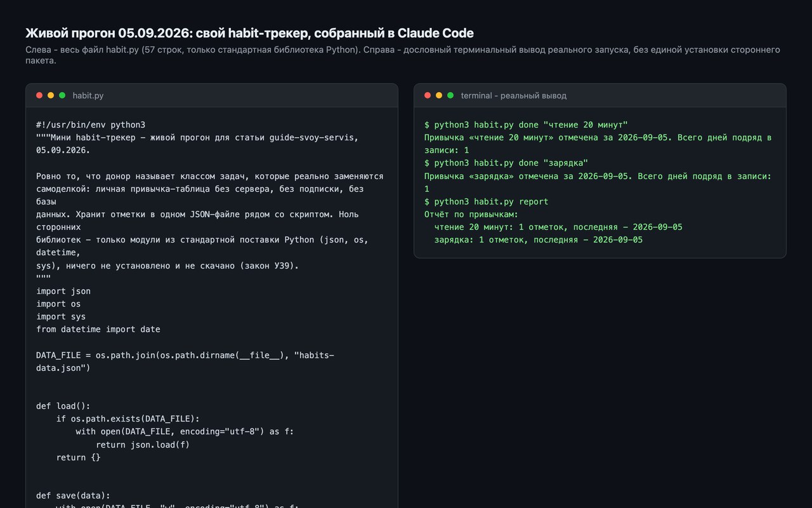The image size is (812, 508).
Task: Click the subtitle paragraph starting 'Слева - весь файл'
Action: pos(403,55)
